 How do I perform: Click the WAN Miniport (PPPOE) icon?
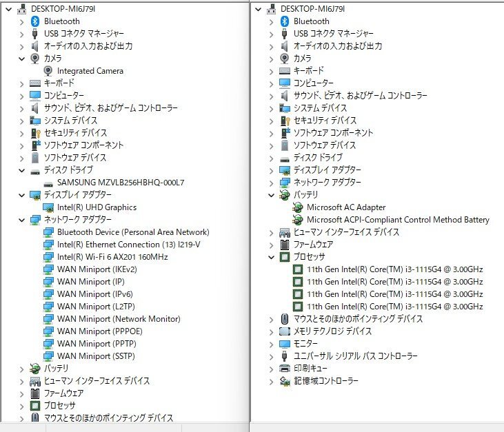tap(48, 331)
